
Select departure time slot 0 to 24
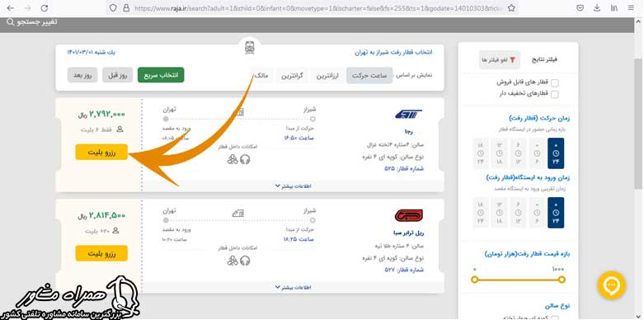[556, 153]
